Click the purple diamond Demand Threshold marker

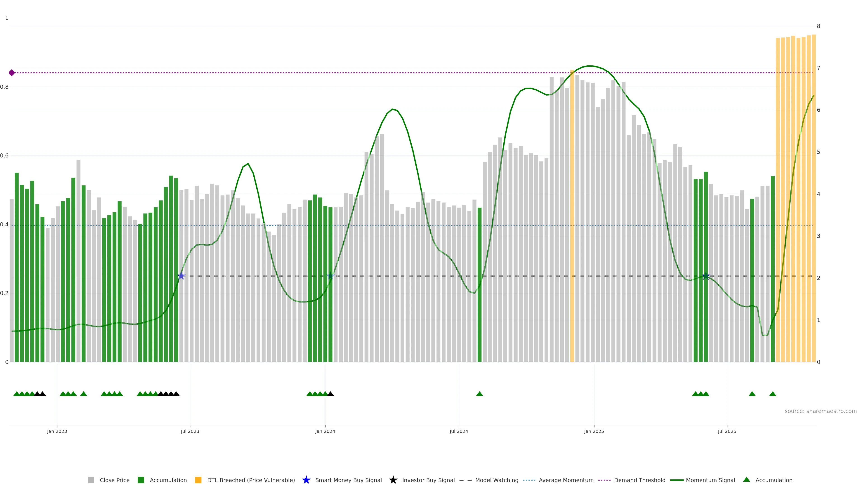point(12,73)
